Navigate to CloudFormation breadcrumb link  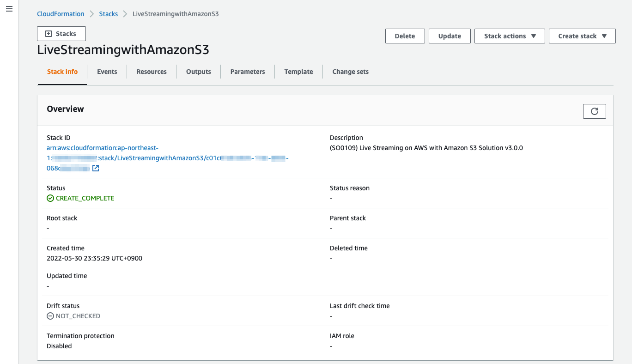61,14
